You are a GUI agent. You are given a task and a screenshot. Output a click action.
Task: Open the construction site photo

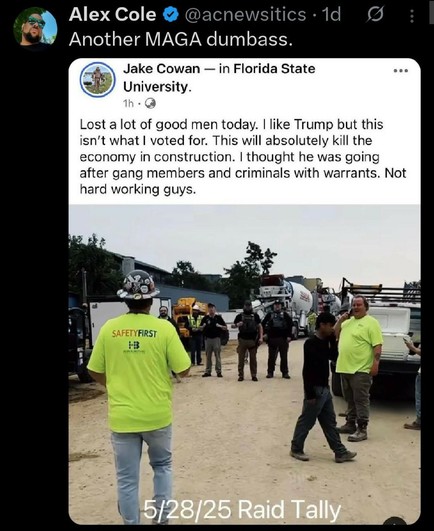(244, 364)
